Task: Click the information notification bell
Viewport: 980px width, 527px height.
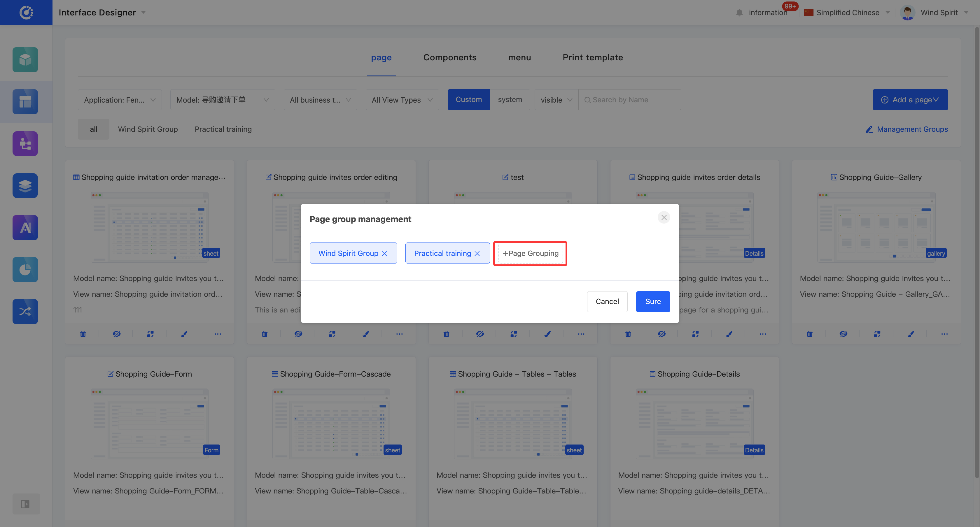Action: pos(739,13)
